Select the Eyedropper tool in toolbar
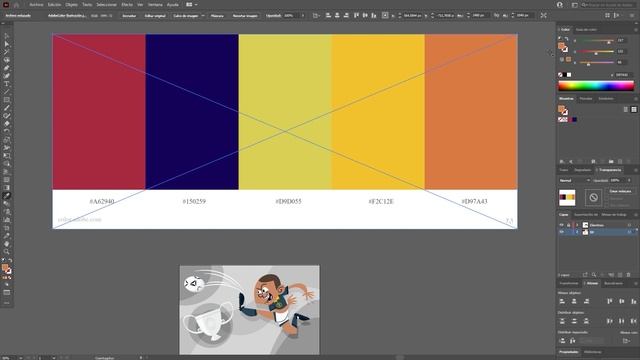Image resolution: width=640 pixels, height=360 pixels. [7, 196]
